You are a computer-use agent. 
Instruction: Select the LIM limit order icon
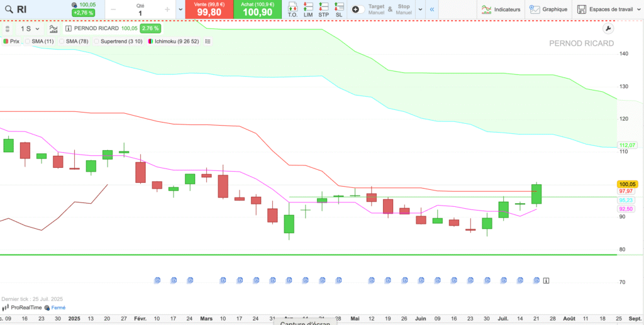(308, 9)
